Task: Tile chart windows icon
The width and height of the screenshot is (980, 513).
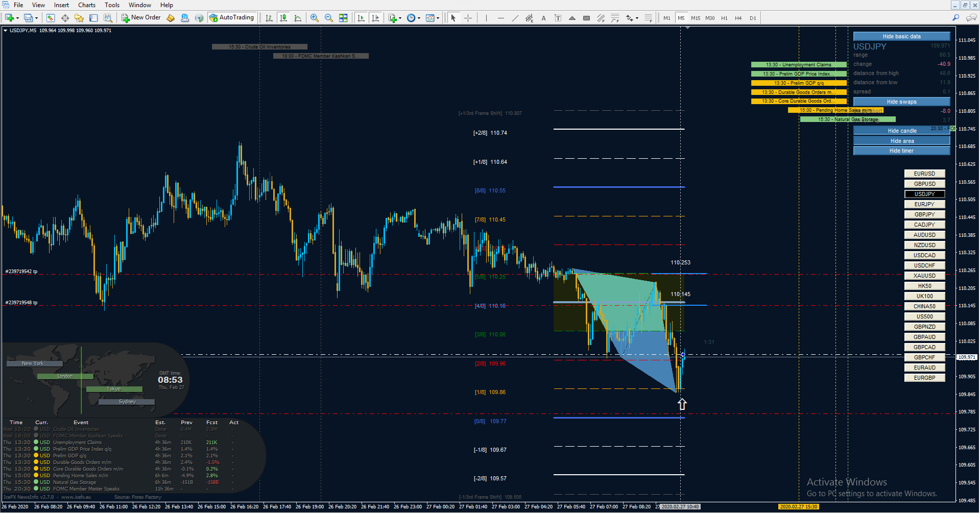Action: pyautogui.click(x=343, y=18)
